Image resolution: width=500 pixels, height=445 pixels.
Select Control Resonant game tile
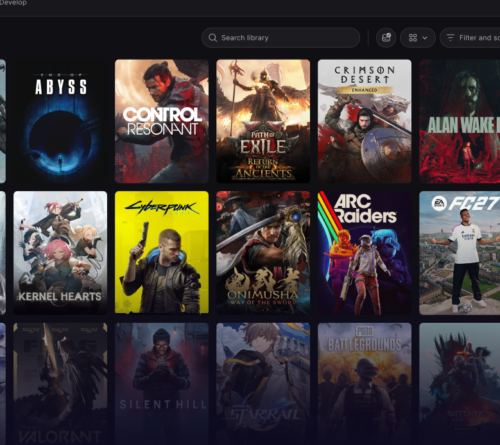[x=162, y=121]
